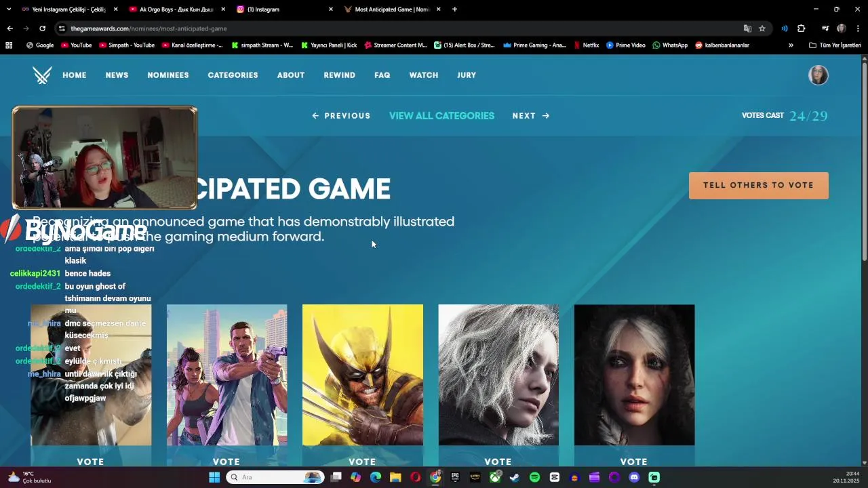Image resolution: width=868 pixels, height=488 pixels.
Task: Vote for the Wolverine nominee
Action: click(362, 462)
